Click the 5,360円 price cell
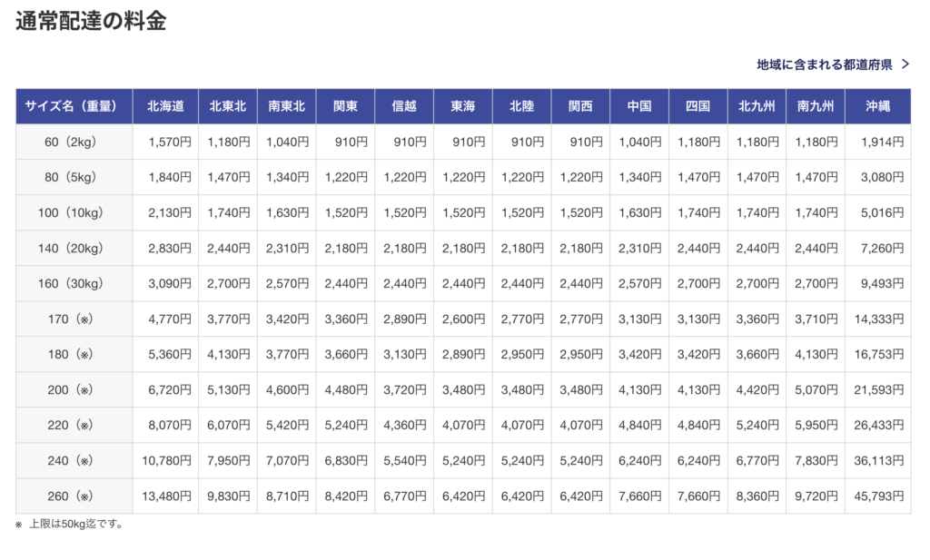 [165, 354]
